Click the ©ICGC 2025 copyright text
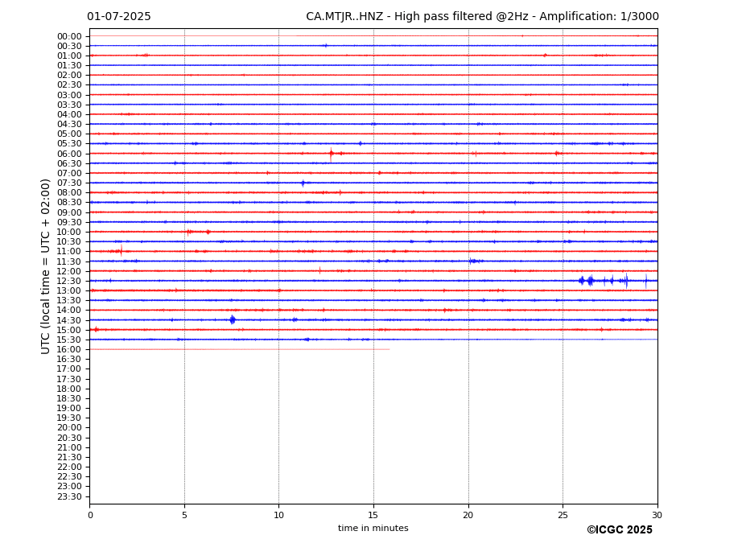Viewport: 746px width, 560px height. [x=620, y=530]
